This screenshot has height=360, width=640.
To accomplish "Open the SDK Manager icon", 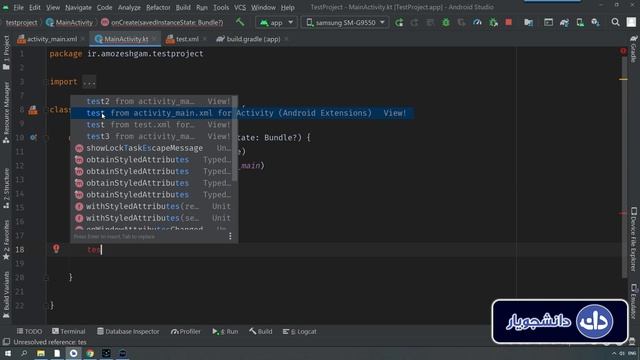I will (596, 22).
